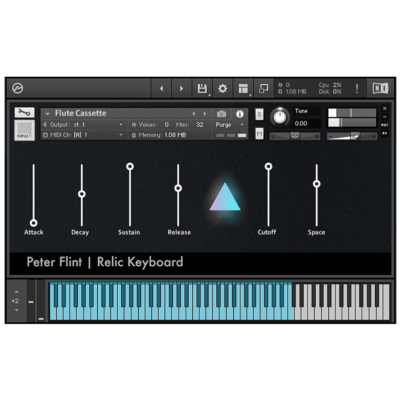Click the Tune knob
Image resolution: width=400 pixels, height=400 pixels.
280,117
